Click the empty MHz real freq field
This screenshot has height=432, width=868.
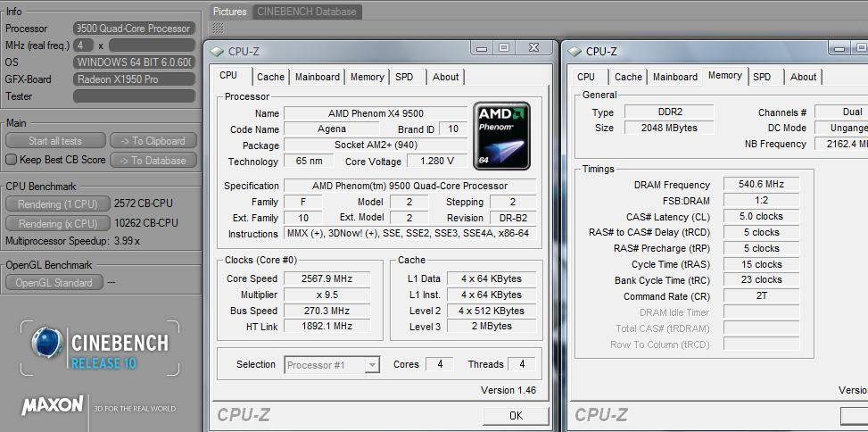click(x=152, y=45)
